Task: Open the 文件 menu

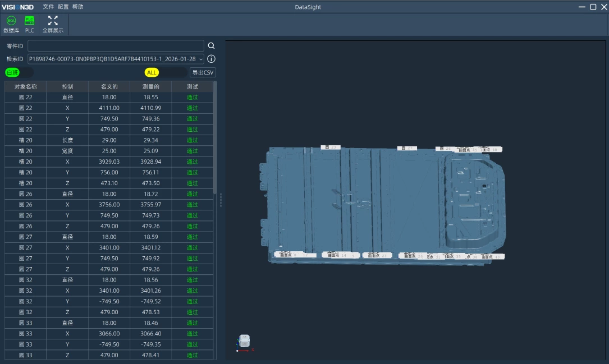Action: point(48,7)
